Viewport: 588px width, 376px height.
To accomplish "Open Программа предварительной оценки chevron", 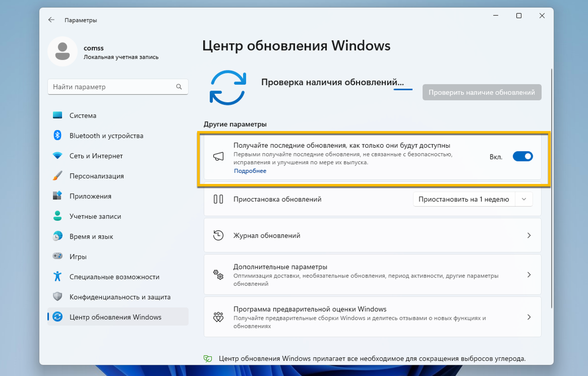I will pos(529,317).
